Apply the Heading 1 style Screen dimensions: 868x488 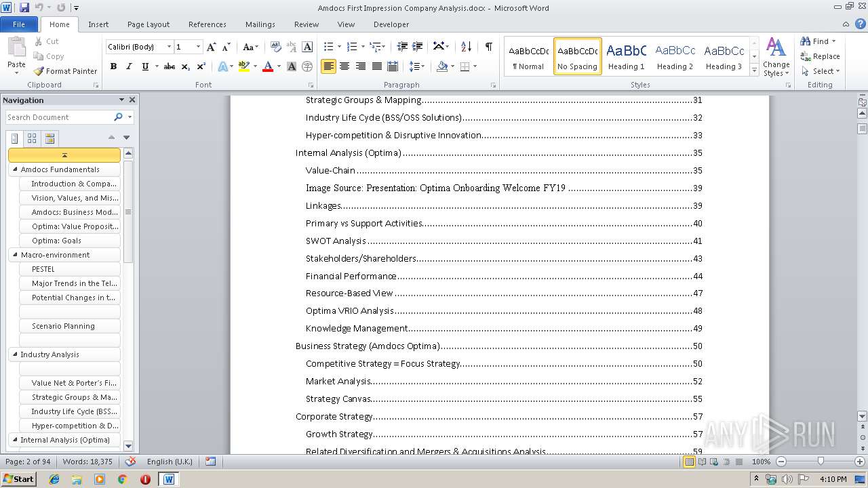click(x=626, y=56)
